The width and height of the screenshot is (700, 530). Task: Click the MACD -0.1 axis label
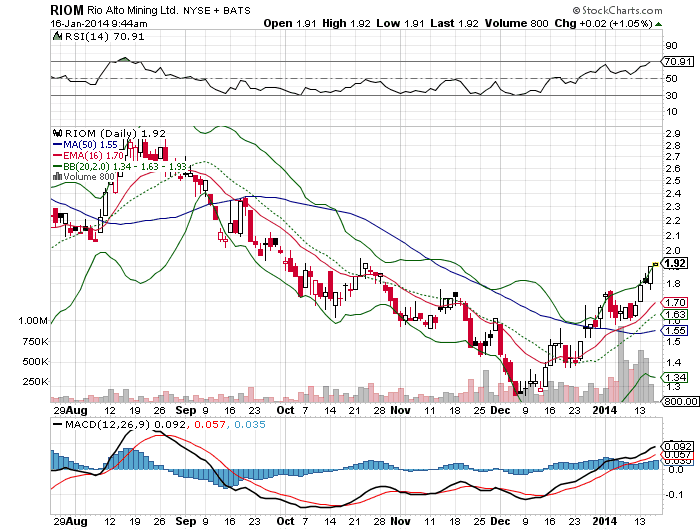click(x=674, y=495)
